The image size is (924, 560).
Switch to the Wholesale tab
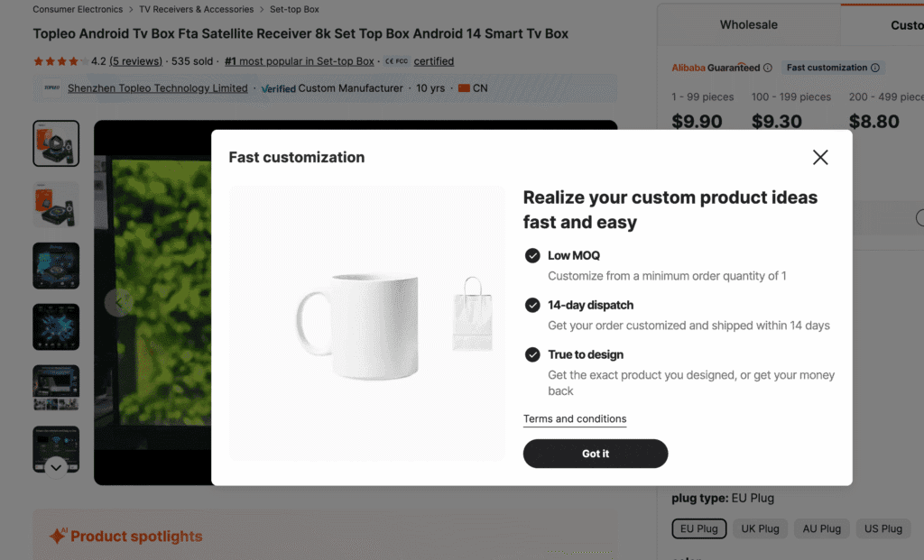[749, 24]
